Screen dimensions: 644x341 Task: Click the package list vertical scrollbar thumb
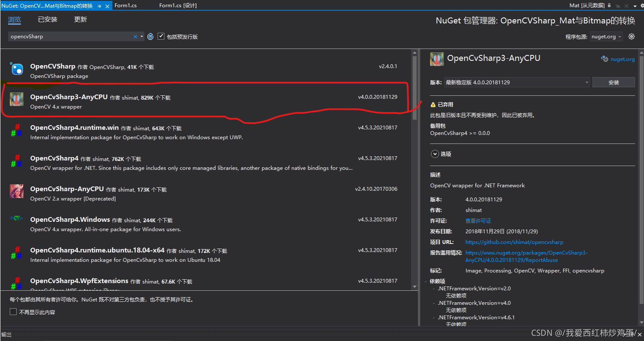414,89
